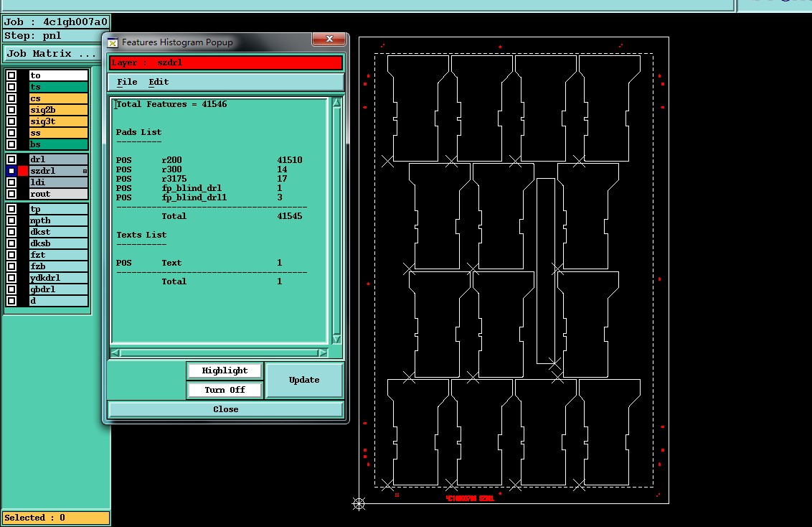812x527 pixels.
Task: Click the Turn Off button
Action: (225, 390)
